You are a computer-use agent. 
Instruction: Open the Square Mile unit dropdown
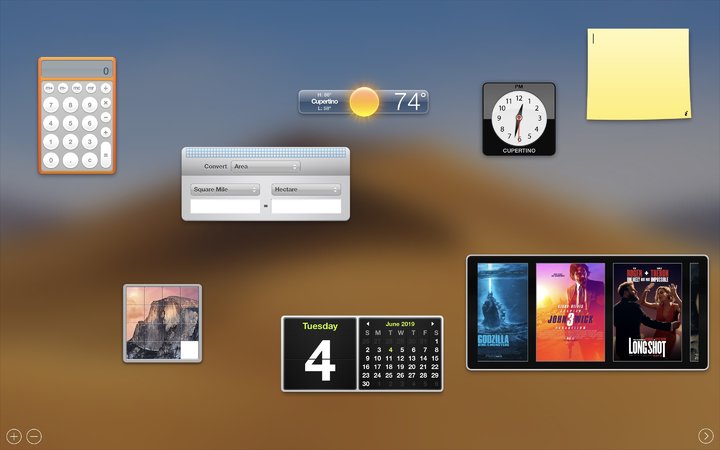(x=225, y=189)
